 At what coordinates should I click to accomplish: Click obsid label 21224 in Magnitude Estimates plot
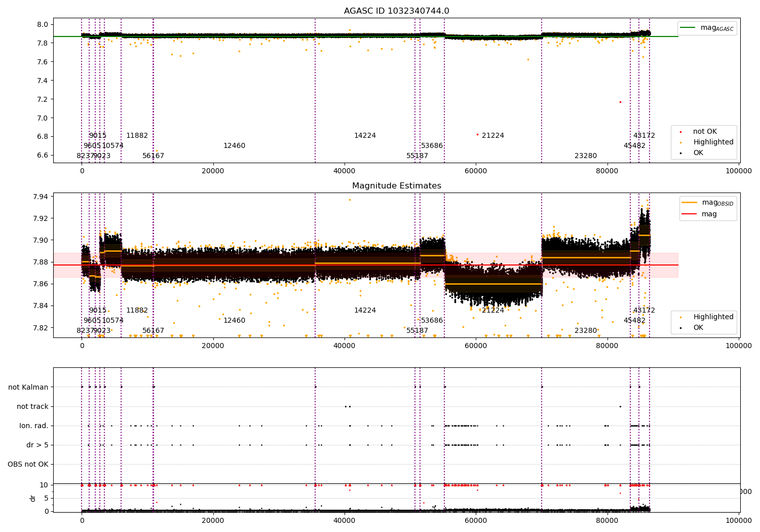coord(493,311)
